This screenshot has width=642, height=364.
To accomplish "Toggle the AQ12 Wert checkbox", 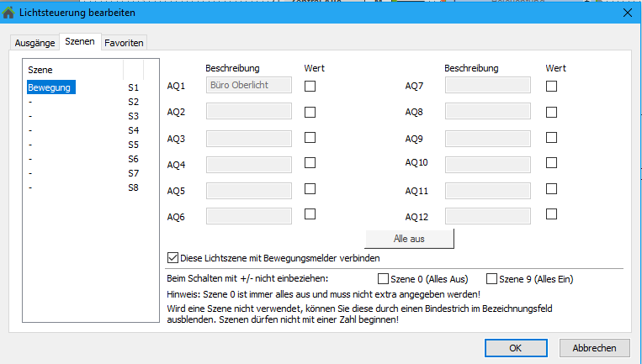I will [x=552, y=214].
